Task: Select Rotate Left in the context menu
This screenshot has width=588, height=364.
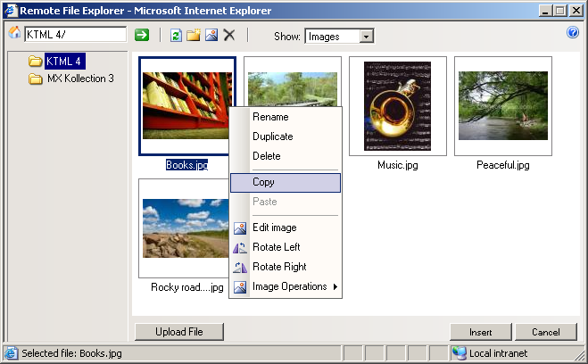Action: coord(286,247)
